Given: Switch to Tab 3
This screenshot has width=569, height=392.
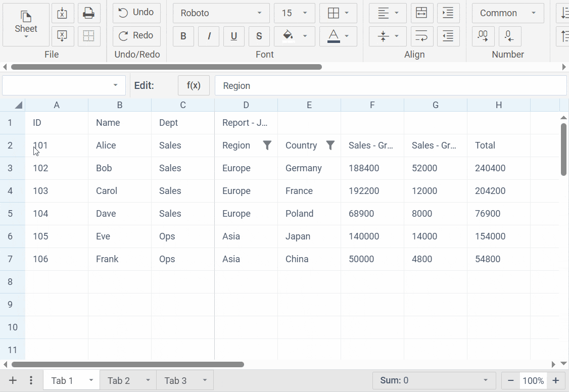Looking at the screenshot, I should [175, 380].
